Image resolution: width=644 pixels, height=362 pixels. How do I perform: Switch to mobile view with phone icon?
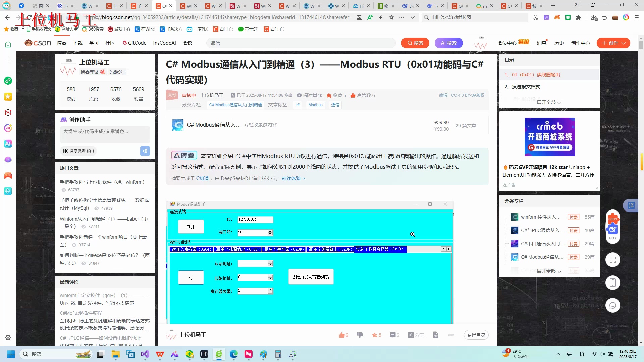pos(613,283)
